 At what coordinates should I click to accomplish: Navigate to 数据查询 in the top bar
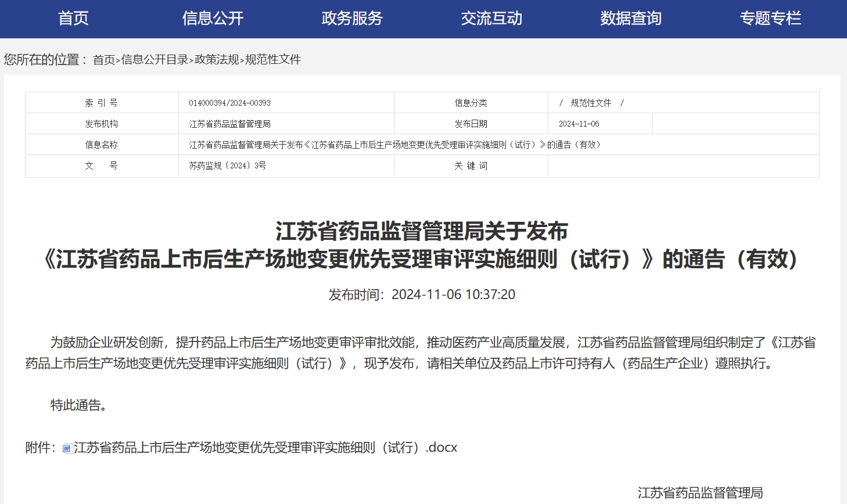631,19
